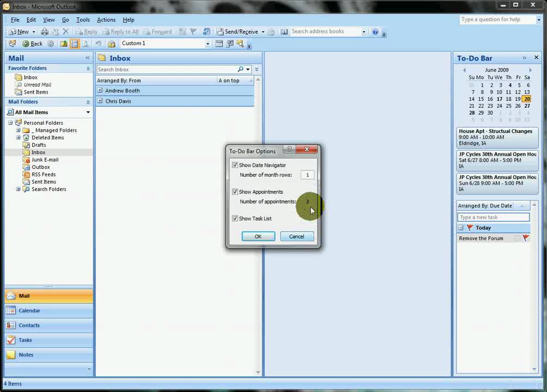Click the Delete X icon in the toolbar
The height and width of the screenshot is (392, 547).
65,32
